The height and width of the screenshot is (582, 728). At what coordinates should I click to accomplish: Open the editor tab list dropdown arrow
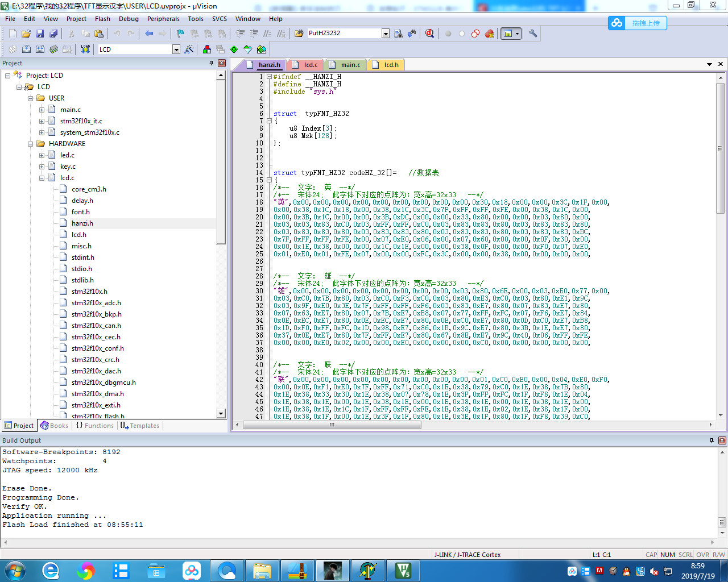click(x=710, y=64)
